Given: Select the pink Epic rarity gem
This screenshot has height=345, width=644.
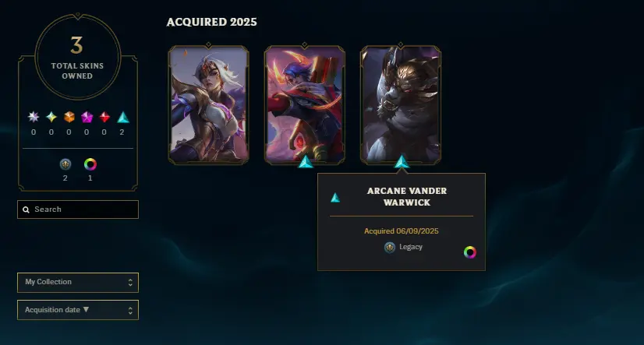Looking at the screenshot, I should pyautogui.click(x=87, y=118).
